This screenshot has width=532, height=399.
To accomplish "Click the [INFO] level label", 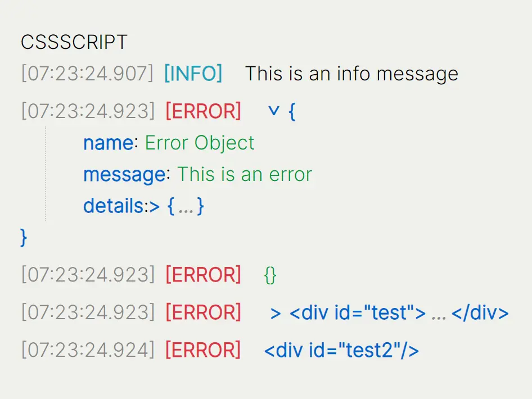I will point(193,74).
